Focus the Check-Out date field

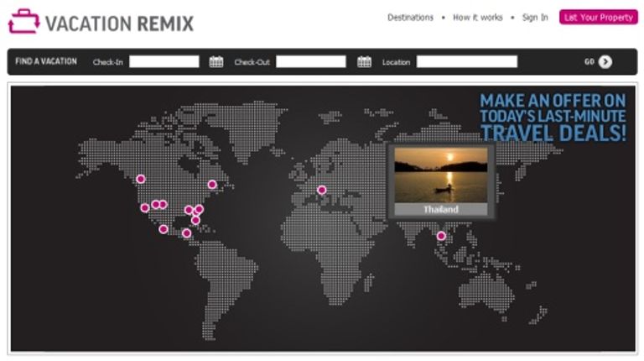click(x=311, y=61)
